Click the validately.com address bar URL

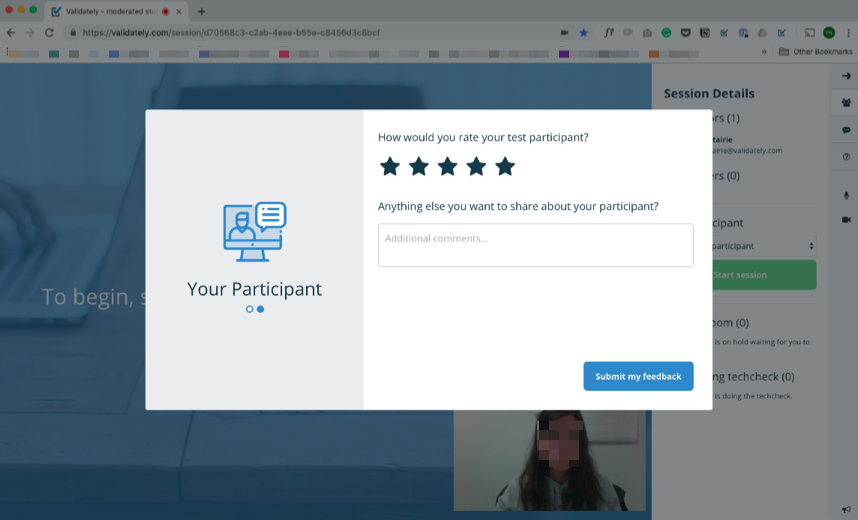click(x=231, y=33)
